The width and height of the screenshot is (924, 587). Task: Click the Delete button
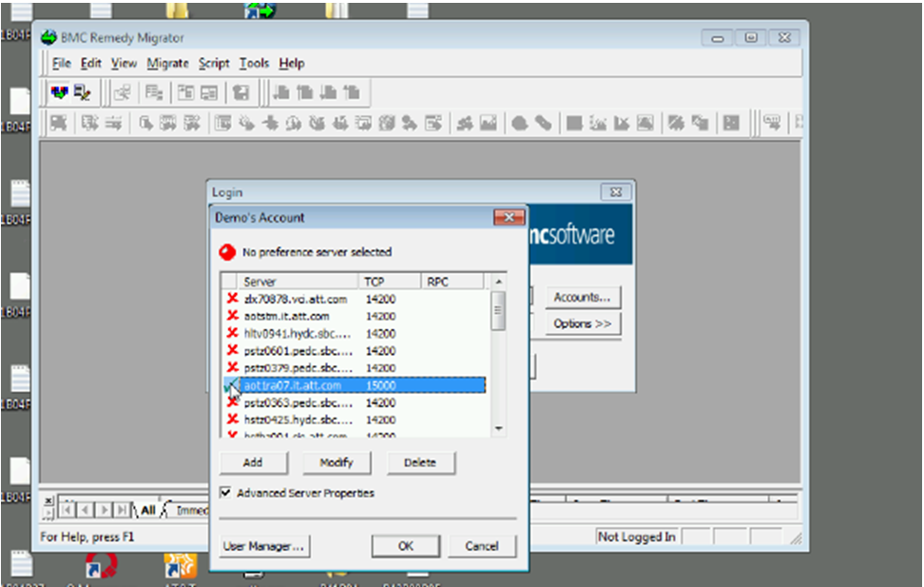click(420, 462)
